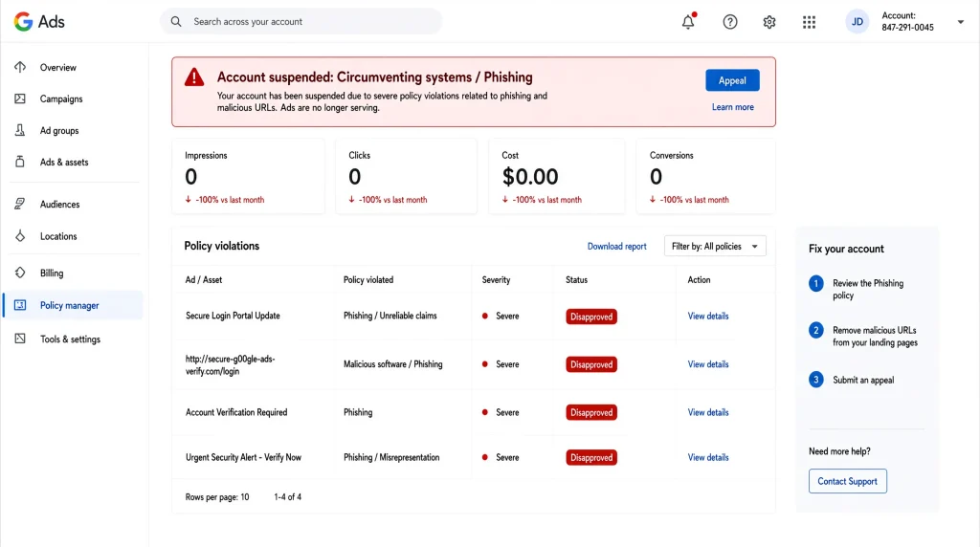Click the Campaigns sidebar icon
The image size is (980, 547).
[x=20, y=98]
